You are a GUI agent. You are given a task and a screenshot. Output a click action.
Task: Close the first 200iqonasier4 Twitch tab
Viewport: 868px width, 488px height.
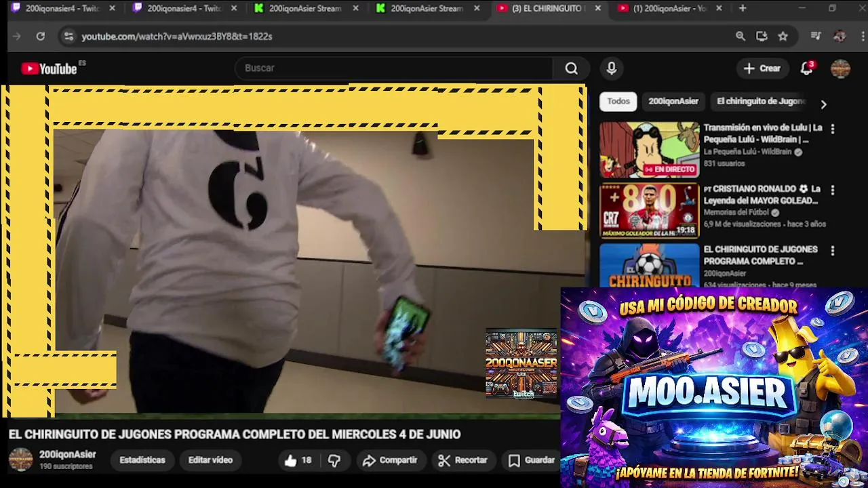tap(112, 8)
